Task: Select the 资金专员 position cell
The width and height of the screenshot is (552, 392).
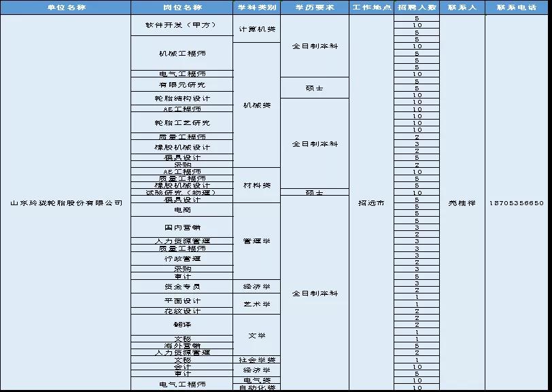Action: 182,287
